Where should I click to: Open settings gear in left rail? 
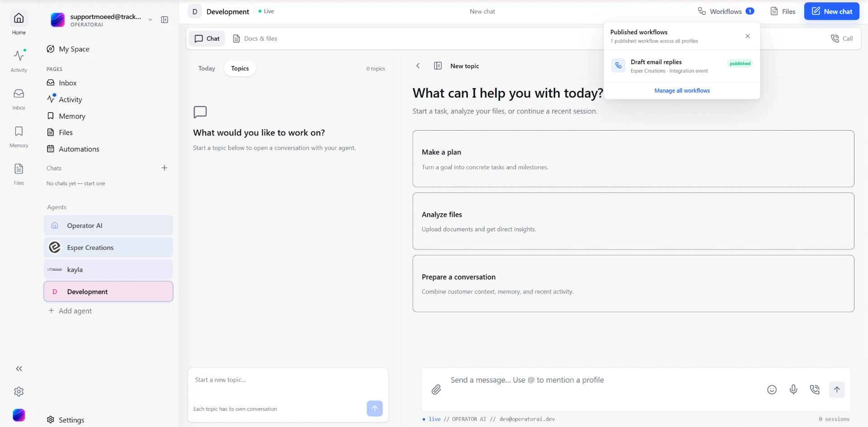point(19,392)
